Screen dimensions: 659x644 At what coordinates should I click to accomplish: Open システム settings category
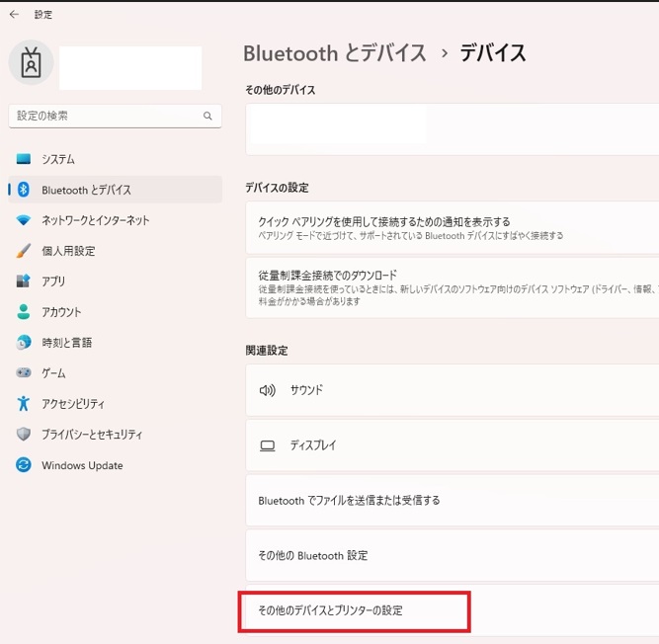tap(58, 159)
